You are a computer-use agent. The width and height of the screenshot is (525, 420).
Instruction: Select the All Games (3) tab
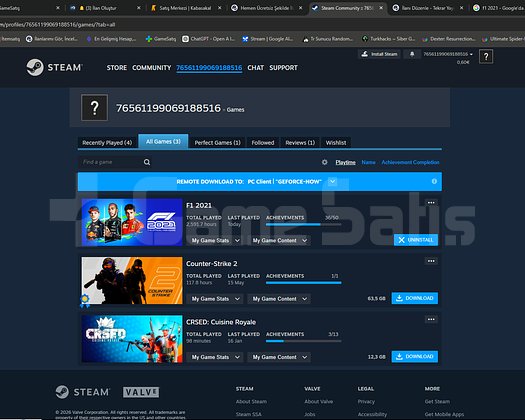[x=163, y=142]
